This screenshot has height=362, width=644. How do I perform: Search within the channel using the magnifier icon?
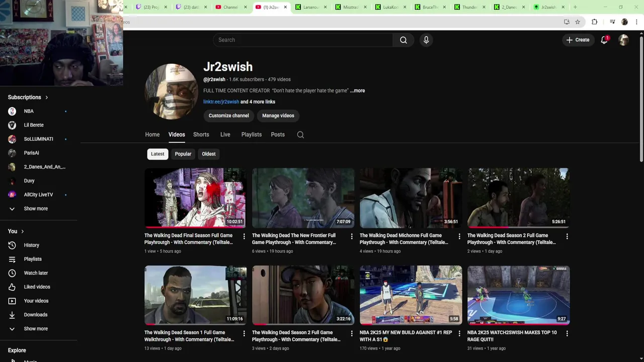coord(300,135)
